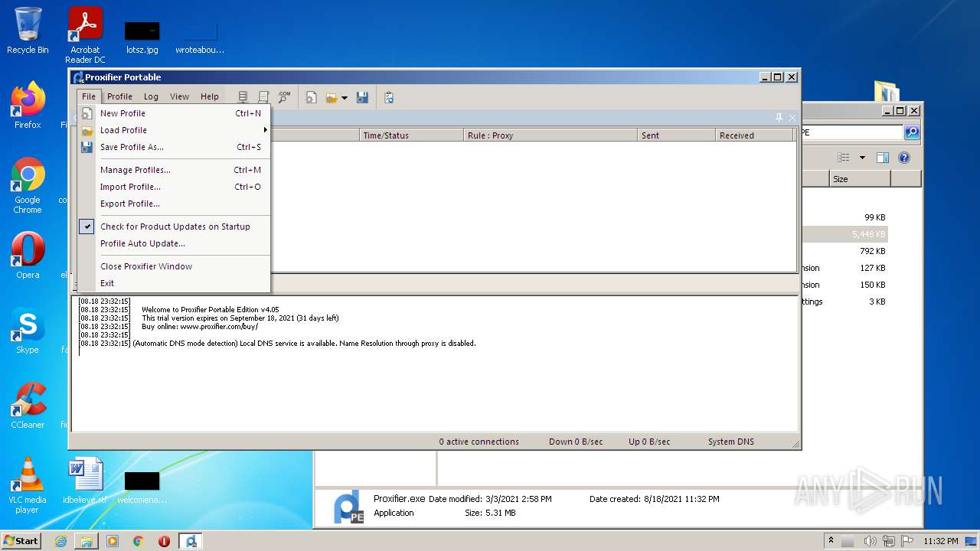Click the New Profile toolbar icon
The image size is (980, 551).
312,97
